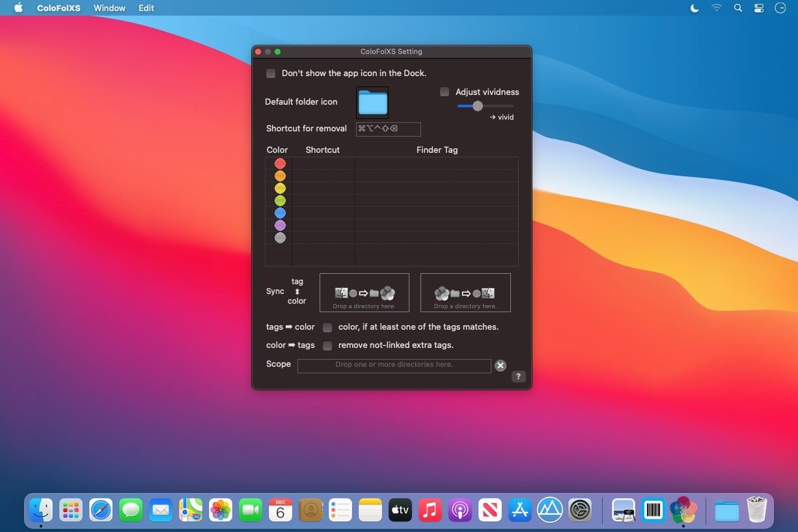Open the ColoFolXS application menu
798x532 pixels.
[x=59, y=8]
